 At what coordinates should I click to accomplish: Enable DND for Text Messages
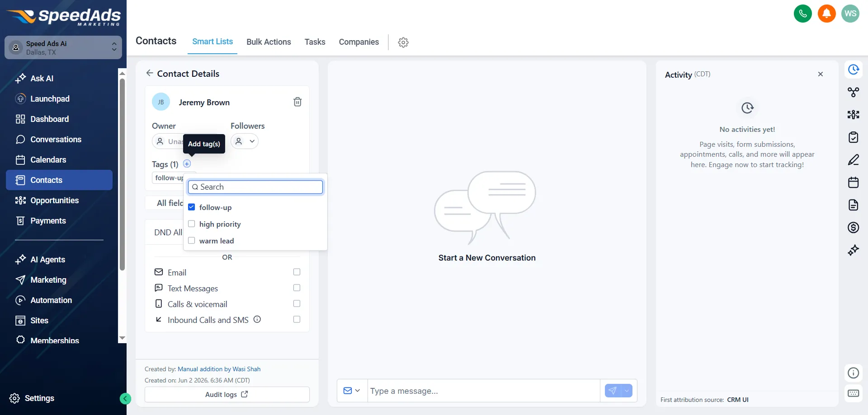coord(297,288)
